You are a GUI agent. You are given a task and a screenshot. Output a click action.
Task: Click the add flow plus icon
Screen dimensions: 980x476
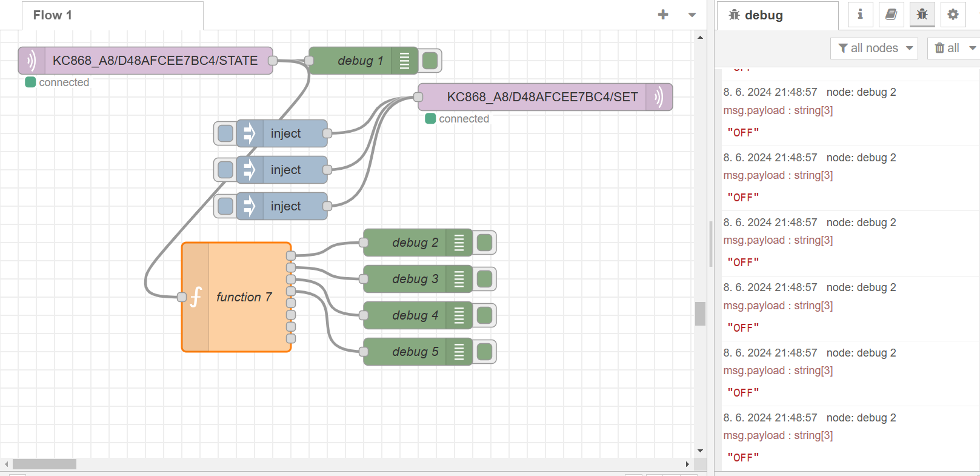[663, 15]
